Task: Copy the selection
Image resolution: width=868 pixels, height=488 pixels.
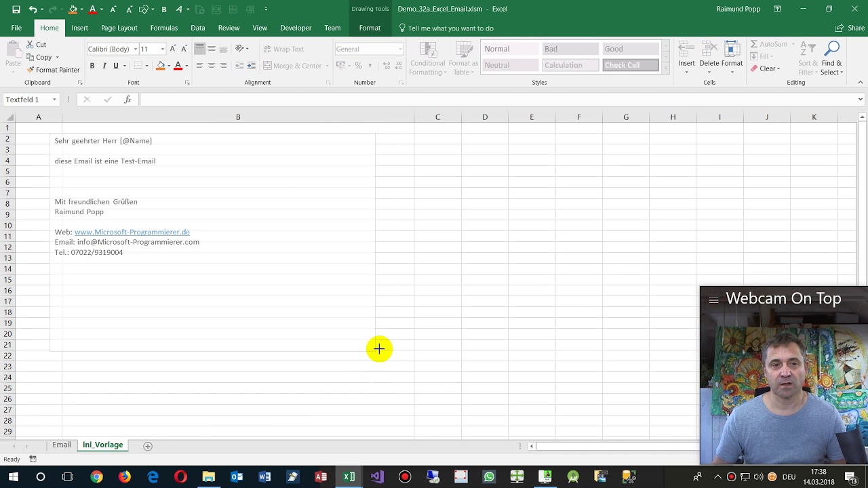Action: tap(39, 57)
